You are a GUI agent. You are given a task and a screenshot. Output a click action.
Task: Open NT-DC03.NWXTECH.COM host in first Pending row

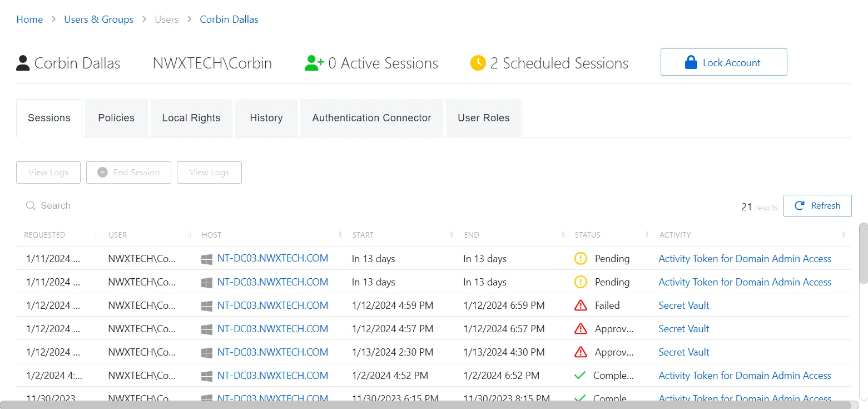click(272, 258)
